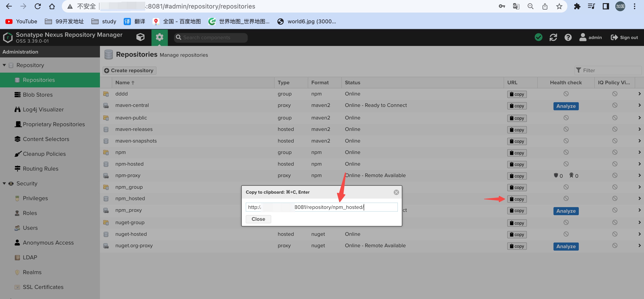The width and height of the screenshot is (644, 299).
Task: Open the browser extensions puzzle icon
Action: coord(577,6)
